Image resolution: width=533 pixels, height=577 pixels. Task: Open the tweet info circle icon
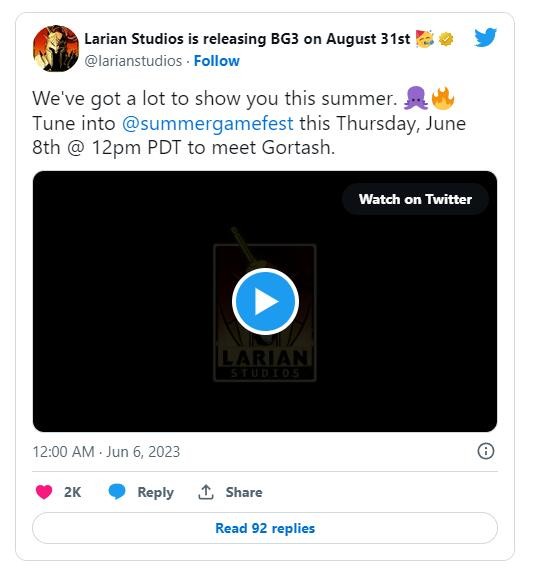point(486,451)
